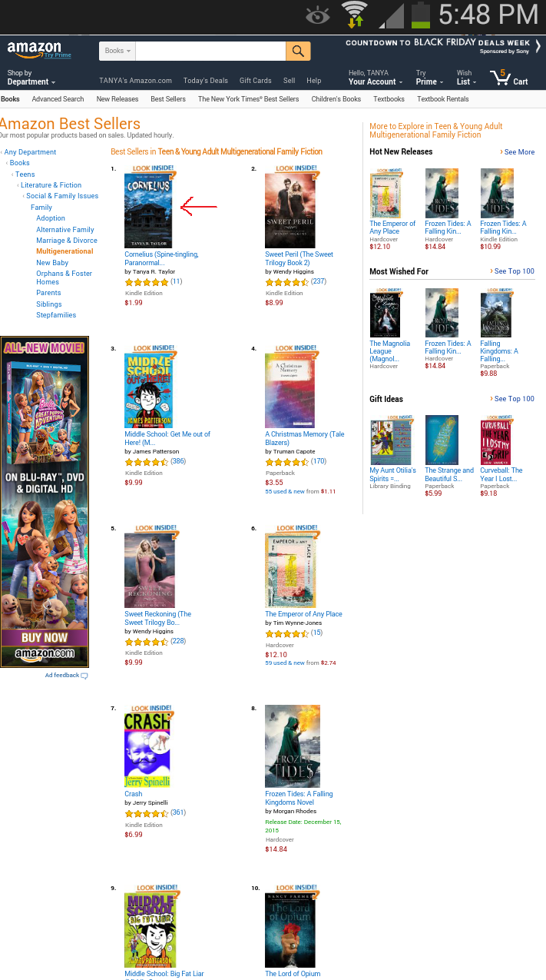Open the Crash book cover thumbnail

[x=147, y=750]
